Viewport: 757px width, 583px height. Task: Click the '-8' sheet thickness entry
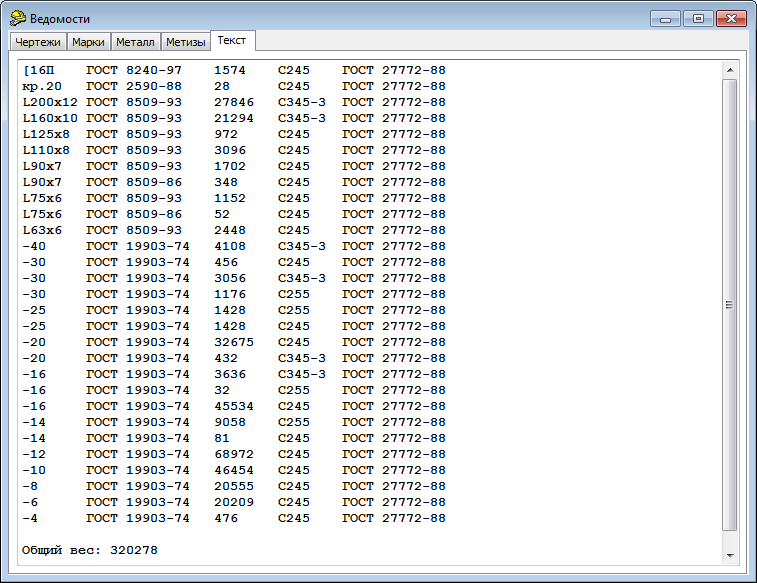coord(30,486)
